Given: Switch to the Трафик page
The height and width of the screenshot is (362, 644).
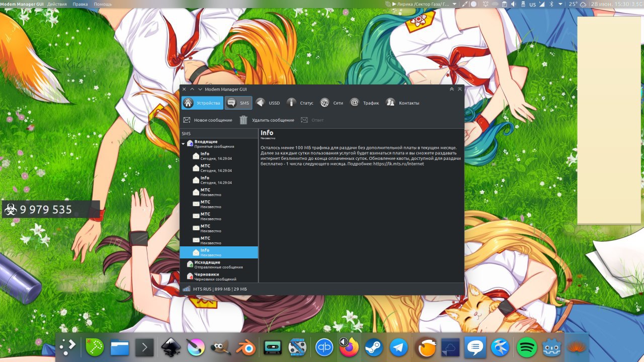Looking at the screenshot, I should tap(364, 103).
